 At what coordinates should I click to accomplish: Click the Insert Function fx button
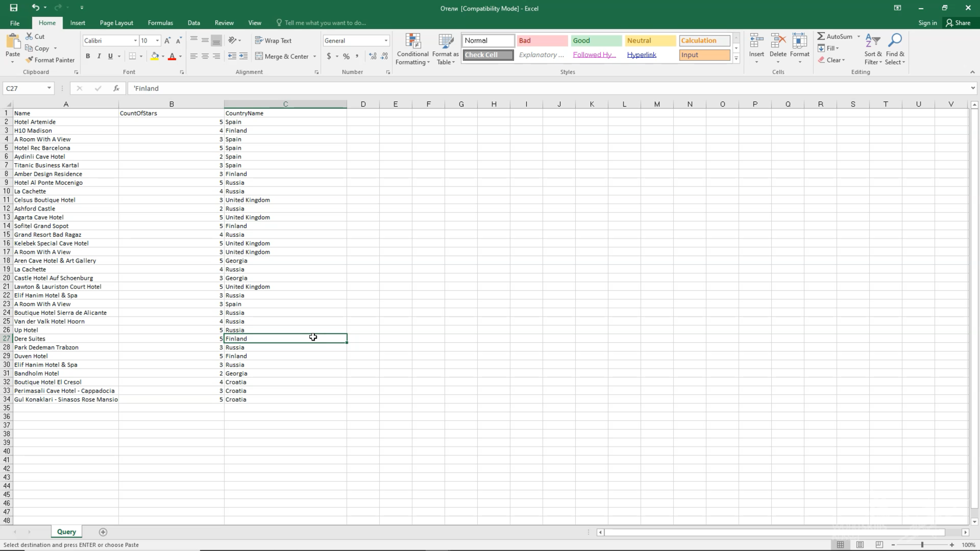tap(116, 89)
